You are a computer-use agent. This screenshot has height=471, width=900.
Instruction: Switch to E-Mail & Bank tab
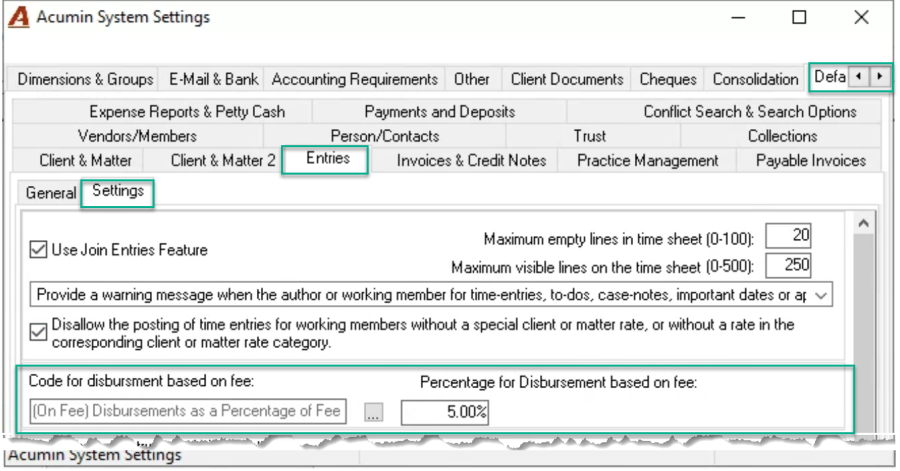coord(213,79)
